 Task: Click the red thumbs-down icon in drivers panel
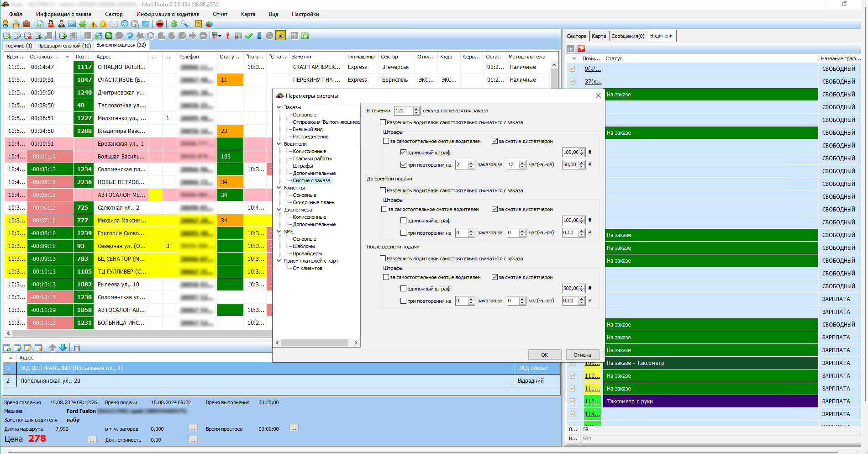(x=581, y=48)
